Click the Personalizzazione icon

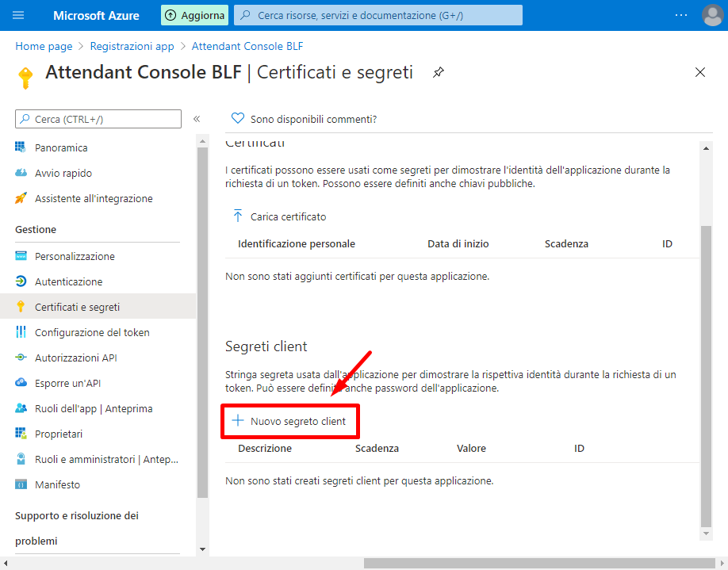click(x=21, y=256)
